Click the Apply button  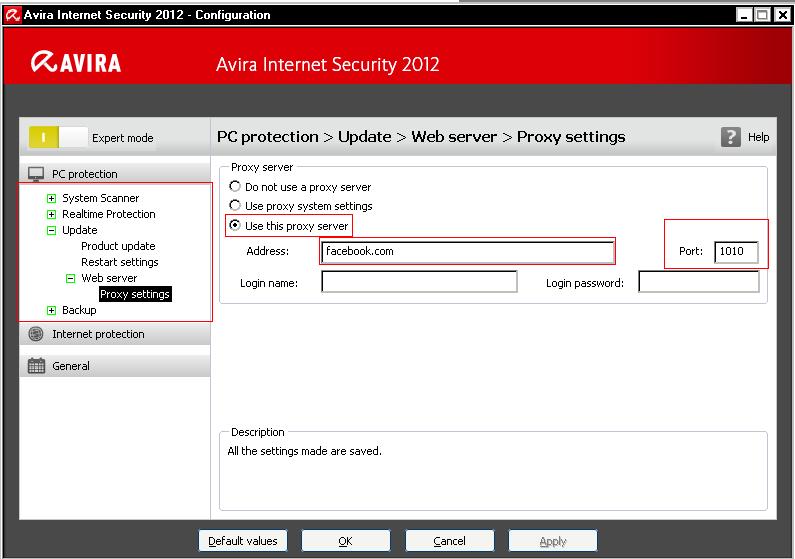coord(553,541)
